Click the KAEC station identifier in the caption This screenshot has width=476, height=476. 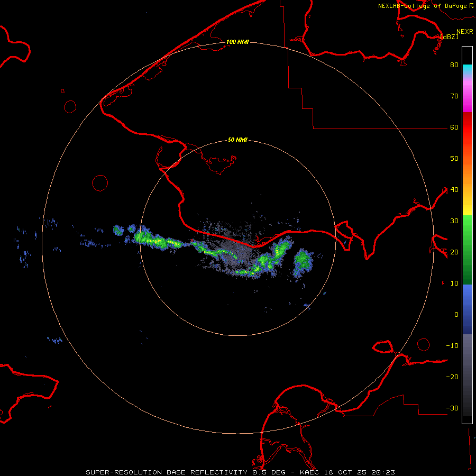click(x=309, y=472)
